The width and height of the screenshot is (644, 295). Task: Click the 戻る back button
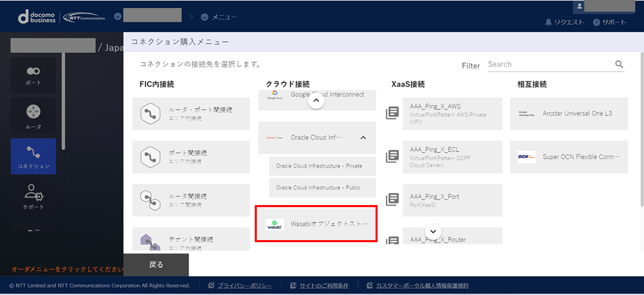coord(156,265)
